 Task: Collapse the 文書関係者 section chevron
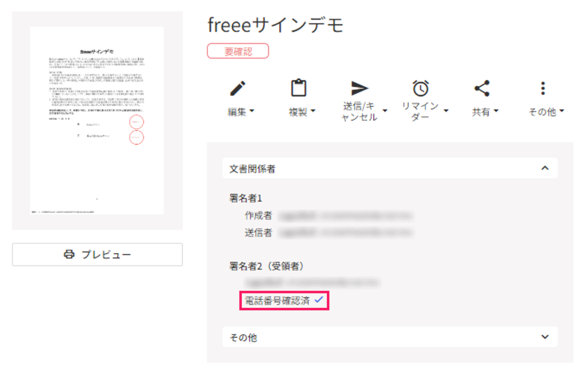pos(545,168)
